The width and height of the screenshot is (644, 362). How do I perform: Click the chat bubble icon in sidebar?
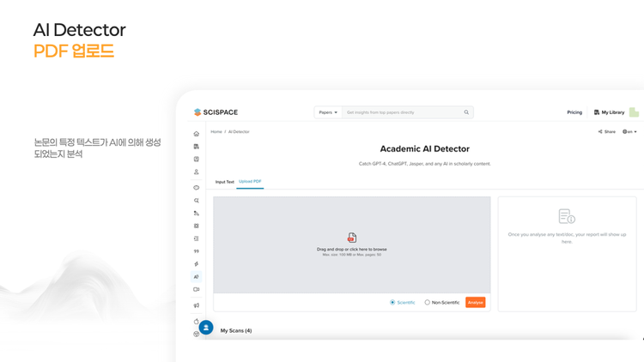197,188
